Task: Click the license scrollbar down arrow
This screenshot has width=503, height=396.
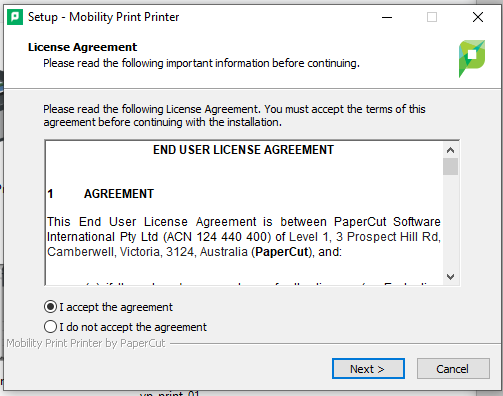Action: [x=450, y=277]
